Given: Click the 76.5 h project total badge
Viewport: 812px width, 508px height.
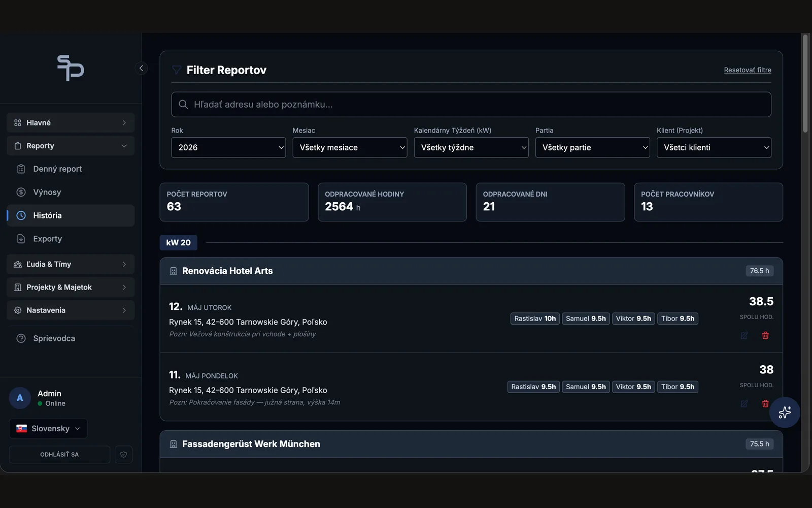Looking at the screenshot, I should [760, 271].
